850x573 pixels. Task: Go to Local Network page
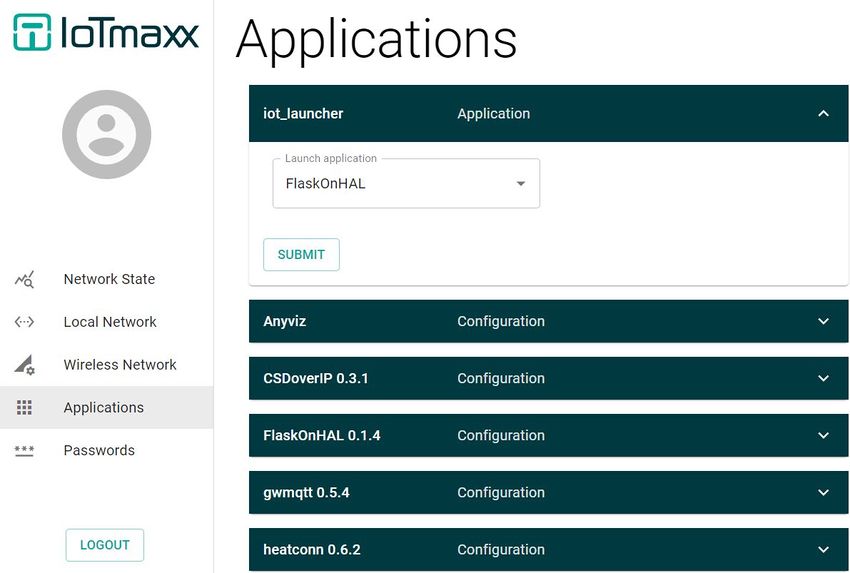(x=107, y=322)
